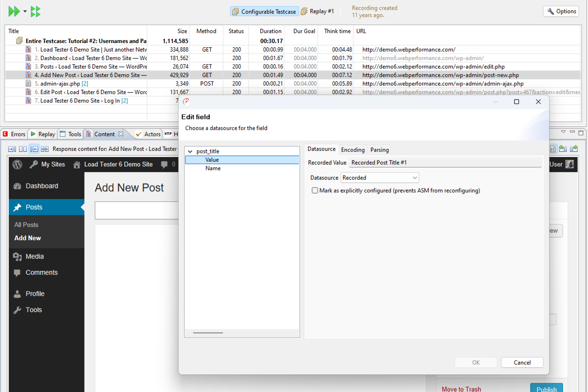The image size is (588, 392).
Task: Switch to the Errors tab
Action: (14, 134)
